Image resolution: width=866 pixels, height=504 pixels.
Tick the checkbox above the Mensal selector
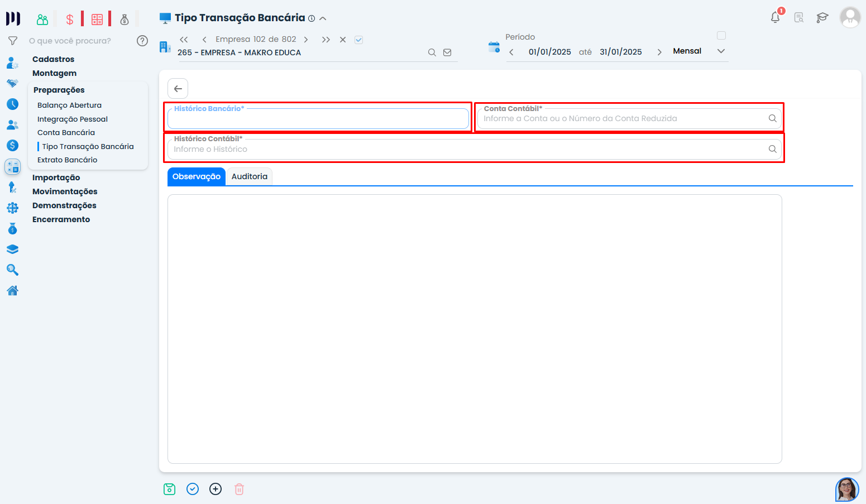(x=721, y=36)
